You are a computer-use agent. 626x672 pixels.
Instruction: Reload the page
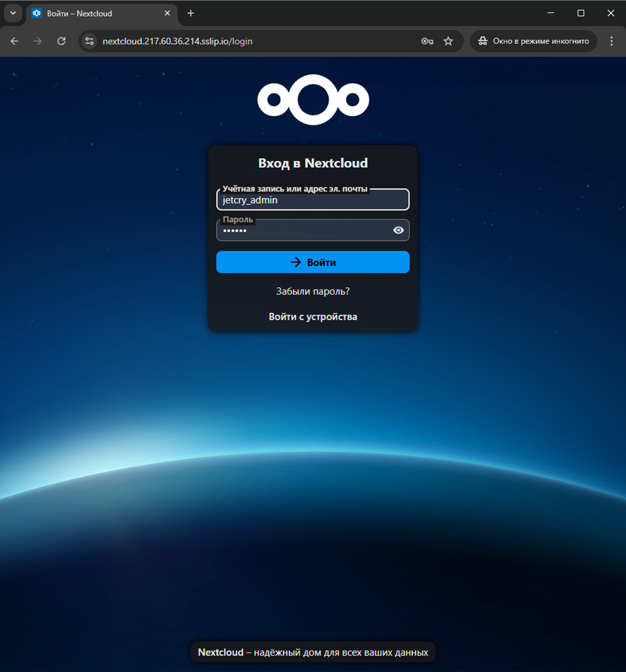coord(61,41)
